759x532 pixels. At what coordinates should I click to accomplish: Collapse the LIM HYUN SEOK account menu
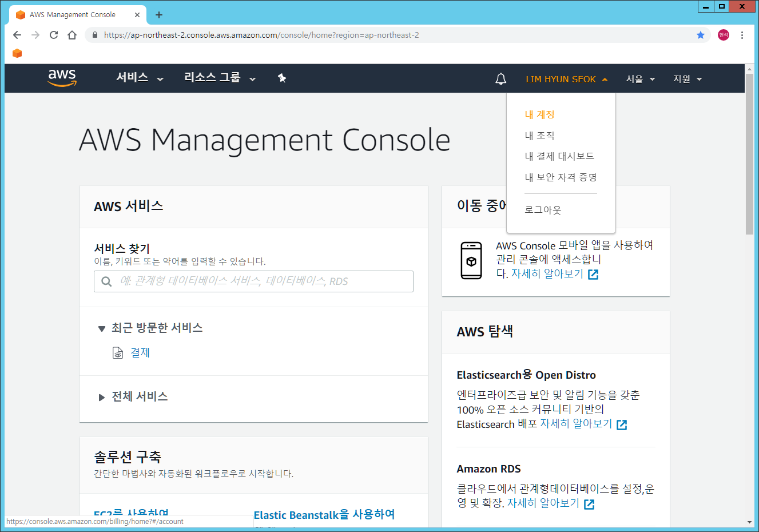point(566,79)
